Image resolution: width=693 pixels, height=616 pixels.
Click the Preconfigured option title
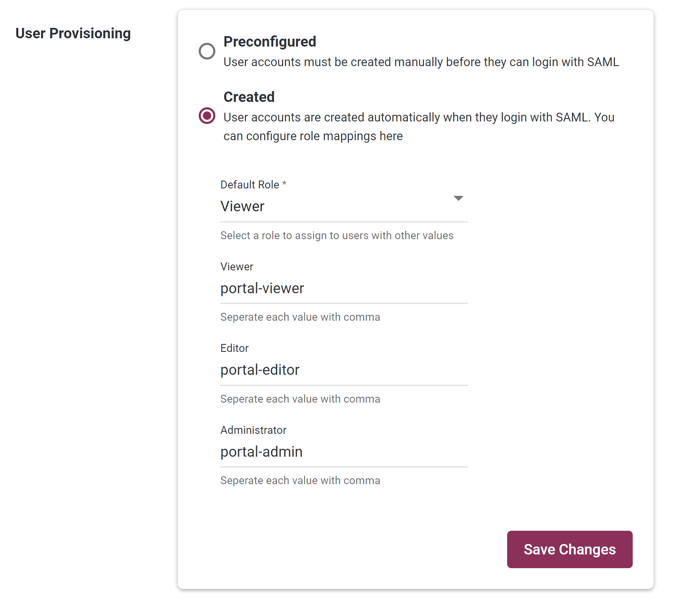[270, 42]
